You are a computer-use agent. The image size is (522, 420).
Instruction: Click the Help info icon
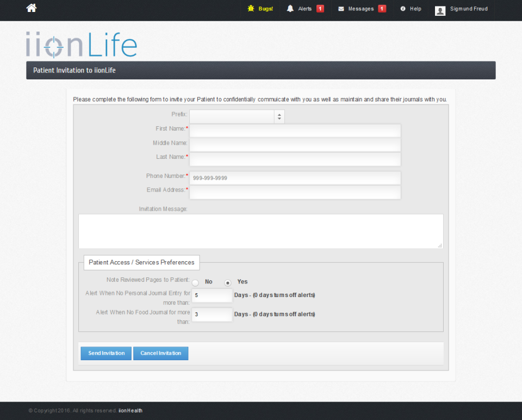coord(403,9)
